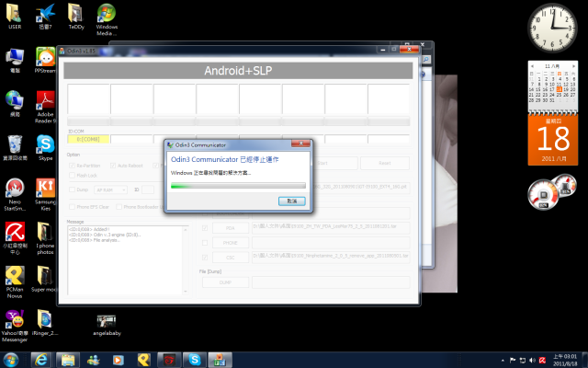Cancel the Odin3 Communicator crash dialog
The height and width of the screenshot is (368, 588).
(x=292, y=201)
